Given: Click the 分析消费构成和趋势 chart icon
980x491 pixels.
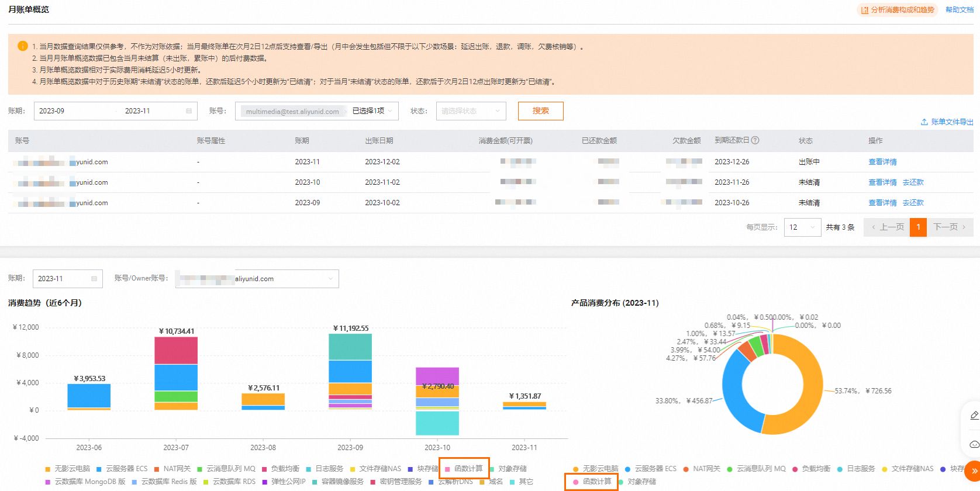Looking at the screenshot, I should coord(864,10).
